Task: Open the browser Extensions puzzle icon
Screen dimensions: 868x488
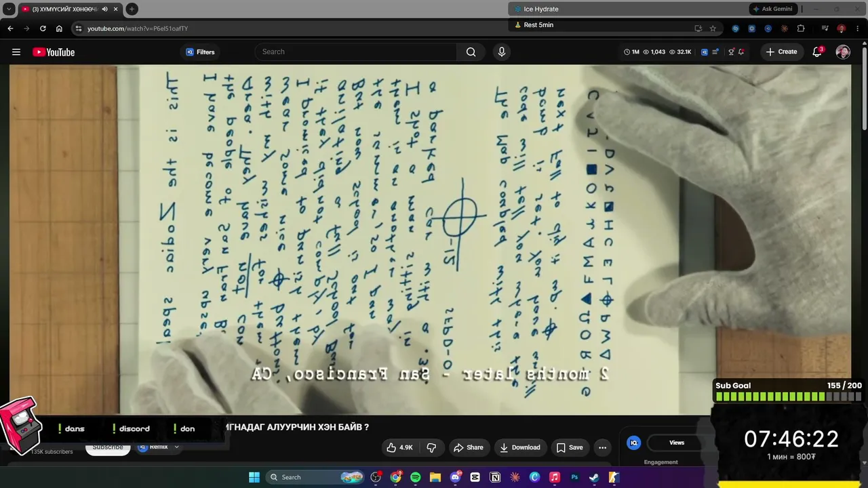Action: pos(801,28)
